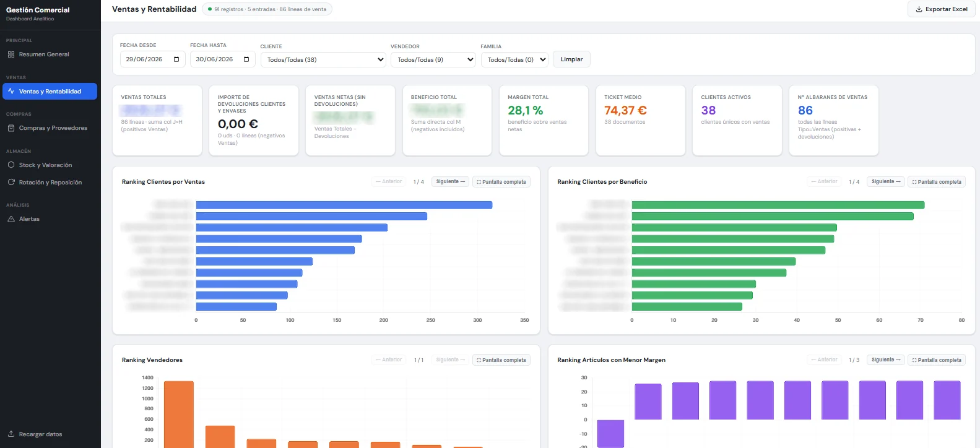Click the tallest orange bar in Ranking Vendedores
The height and width of the screenshot is (448, 980).
coord(179,414)
